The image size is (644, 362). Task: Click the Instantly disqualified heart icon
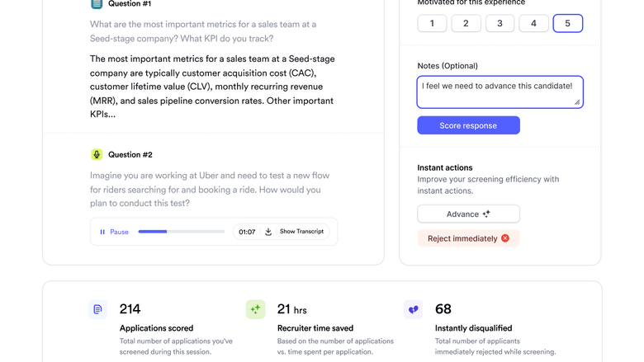click(x=413, y=309)
